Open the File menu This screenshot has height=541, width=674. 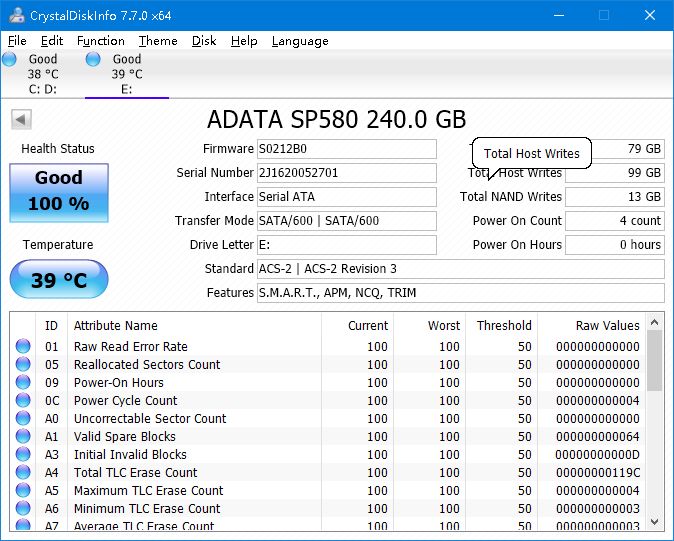17,41
